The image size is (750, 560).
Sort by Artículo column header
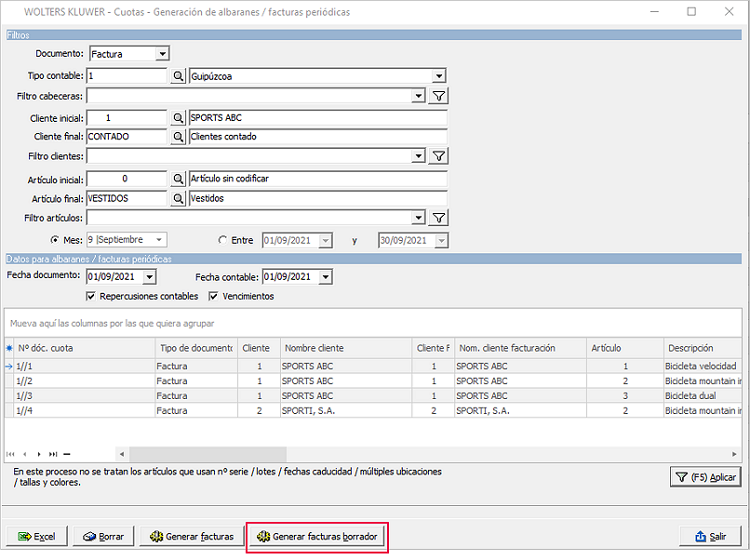(x=625, y=348)
